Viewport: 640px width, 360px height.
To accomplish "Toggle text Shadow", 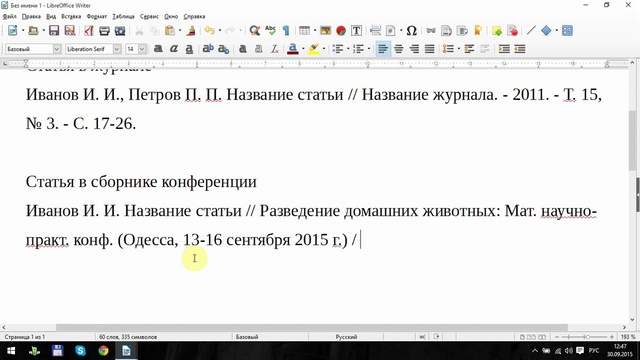I will tap(242, 49).
